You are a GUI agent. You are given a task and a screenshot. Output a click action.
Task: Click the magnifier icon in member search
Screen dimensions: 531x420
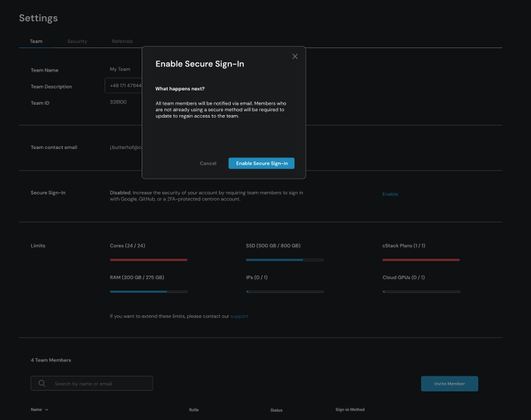42,384
